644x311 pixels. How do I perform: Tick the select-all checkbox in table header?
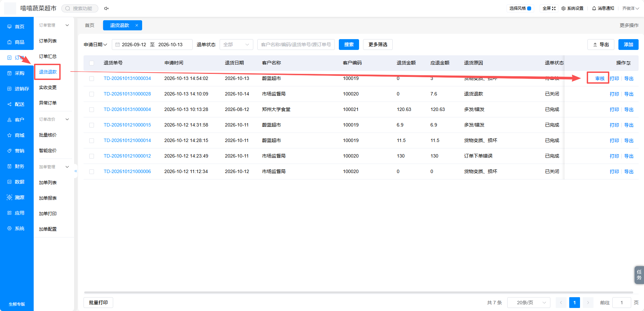pyautogui.click(x=92, y=63)
